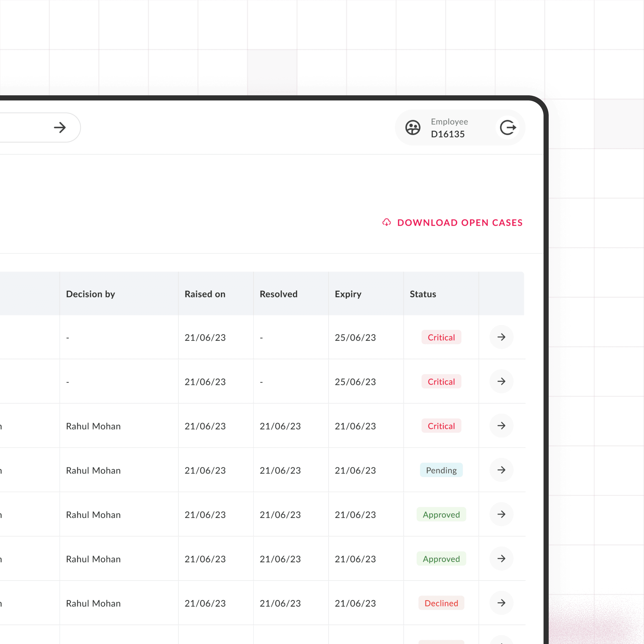
Task: Click the Decision by column header
Action: (90, 294)
